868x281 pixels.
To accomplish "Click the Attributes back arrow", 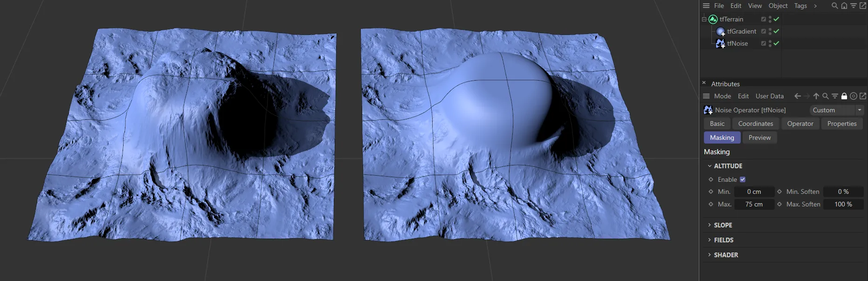I will [798, 96].
